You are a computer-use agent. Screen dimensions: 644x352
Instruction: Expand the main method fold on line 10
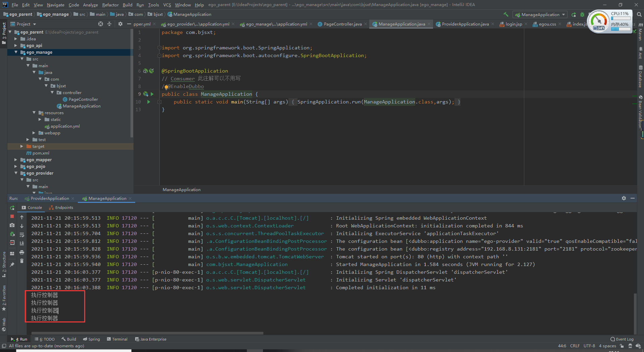(160, 102)
